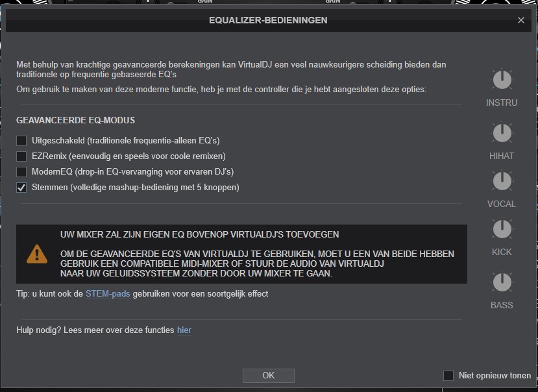The width and height of the screenshot is (538, 392).
Task: Click the HIHAT knob label
Action: pyautogui.click(x=502, y=156)
